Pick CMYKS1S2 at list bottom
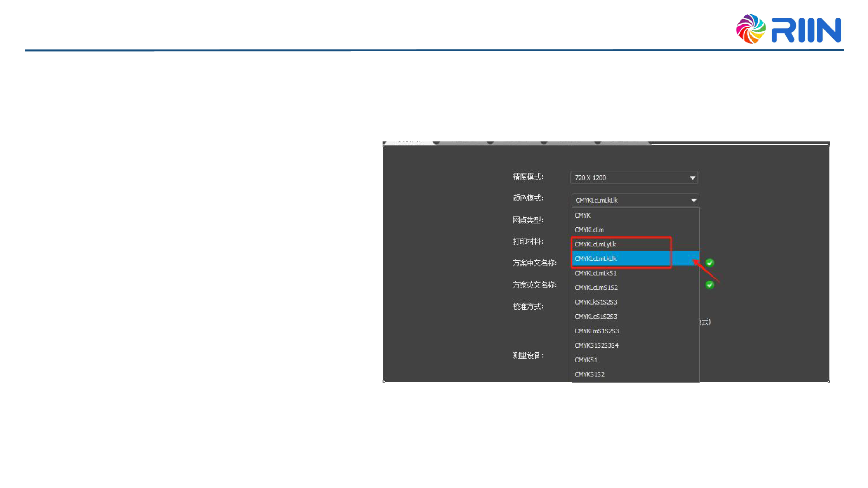The image size is (868, 488). (x=590, y=374)
